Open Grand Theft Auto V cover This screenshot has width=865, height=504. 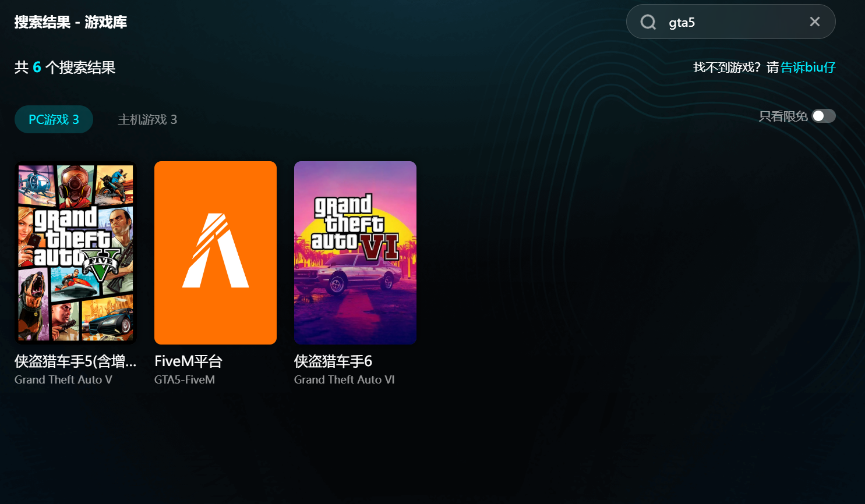tap(76, 253)
